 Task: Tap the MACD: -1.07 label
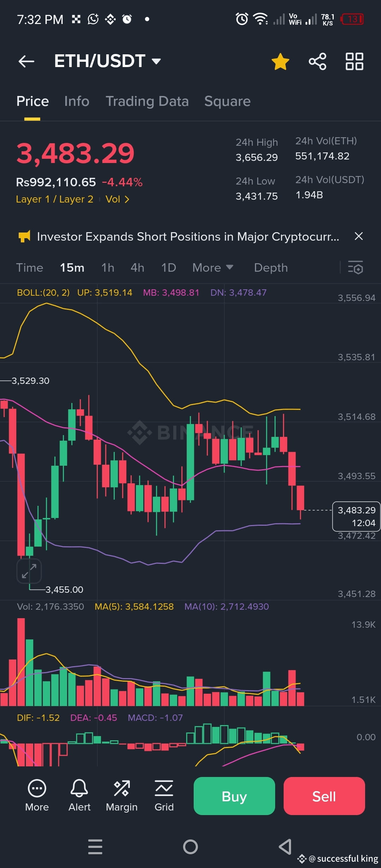pos(155,718)
